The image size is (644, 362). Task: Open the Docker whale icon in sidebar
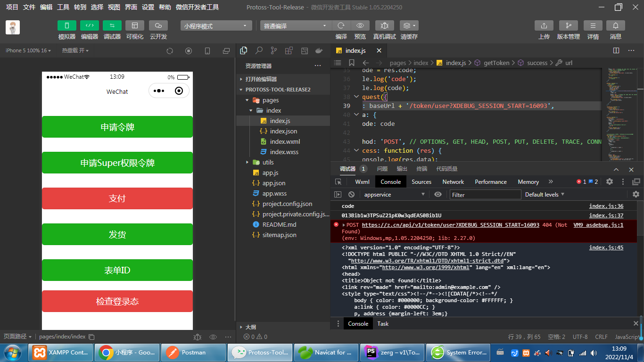click(319, 50)
